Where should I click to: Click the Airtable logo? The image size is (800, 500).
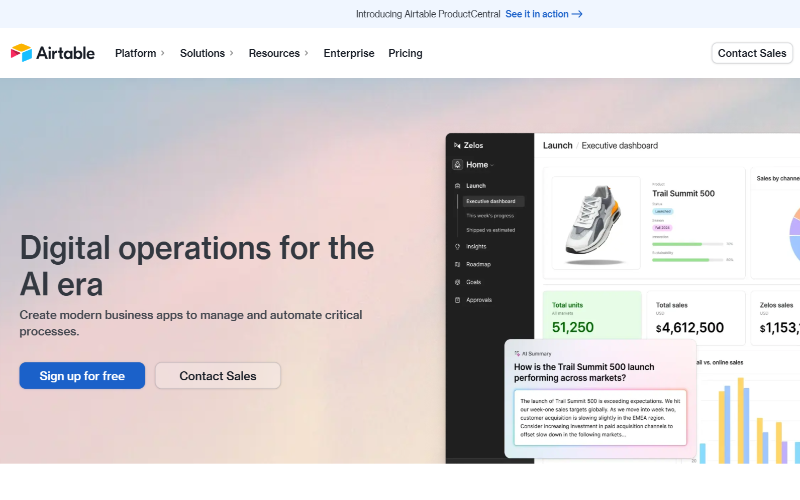[53, 53]
